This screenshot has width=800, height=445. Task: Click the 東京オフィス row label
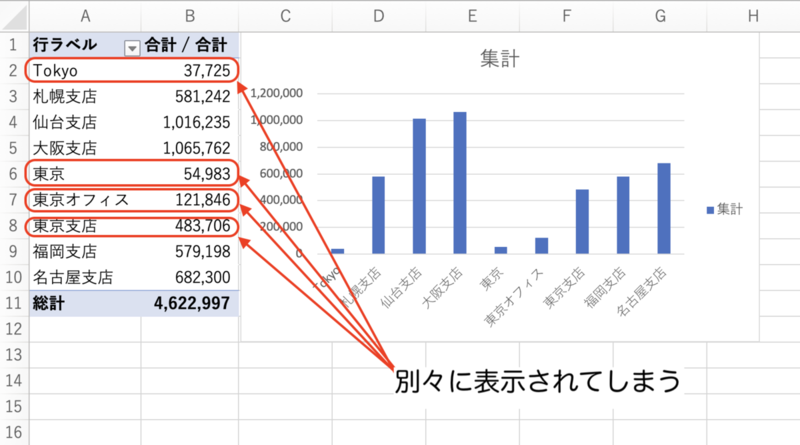(81, 200)
